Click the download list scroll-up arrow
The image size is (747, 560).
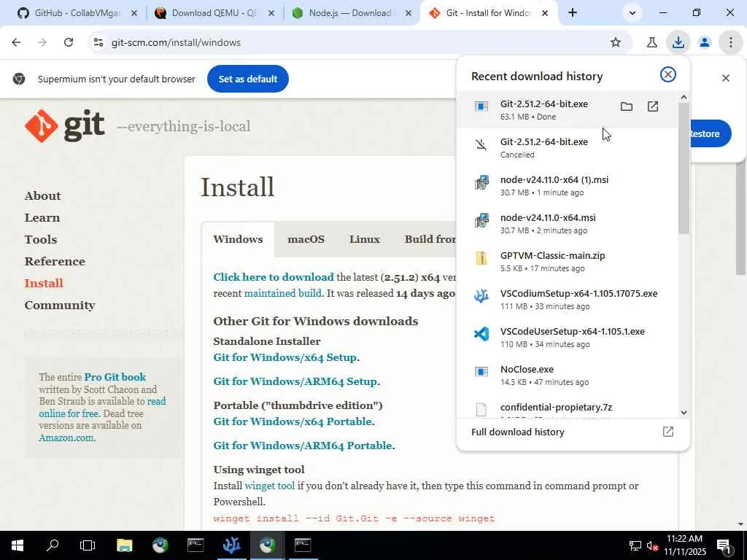coord(684,97)
